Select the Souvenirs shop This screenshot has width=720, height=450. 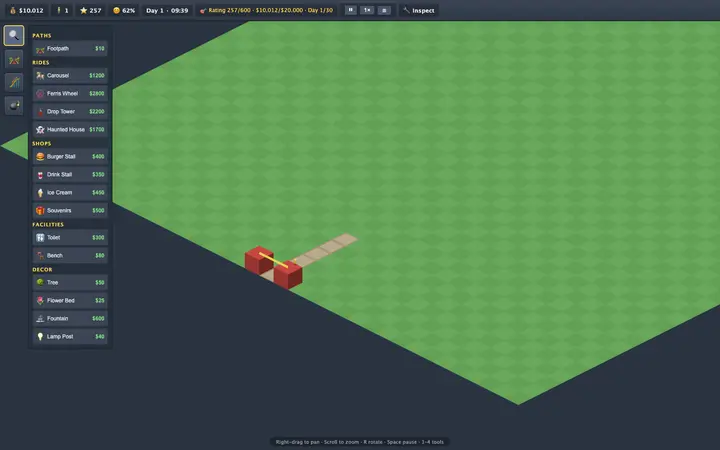point(70,210)
